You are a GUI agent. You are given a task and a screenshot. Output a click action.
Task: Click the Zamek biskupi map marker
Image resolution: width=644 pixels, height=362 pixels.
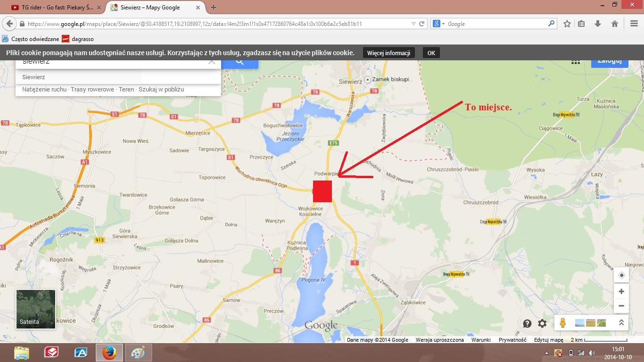coord(368,79)
